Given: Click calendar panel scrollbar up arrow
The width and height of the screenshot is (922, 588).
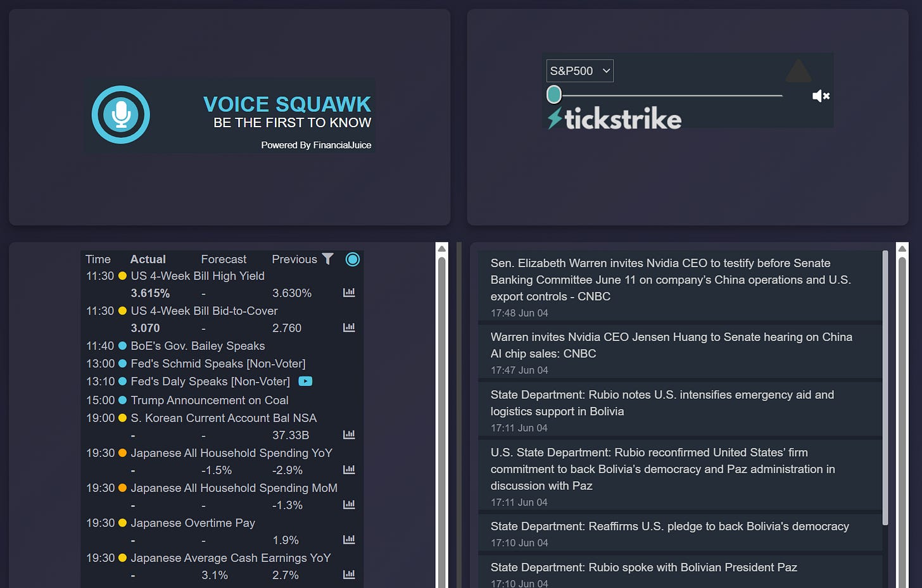Looking at the screenshot, I should pyautogui.click(x=442, y=248).
